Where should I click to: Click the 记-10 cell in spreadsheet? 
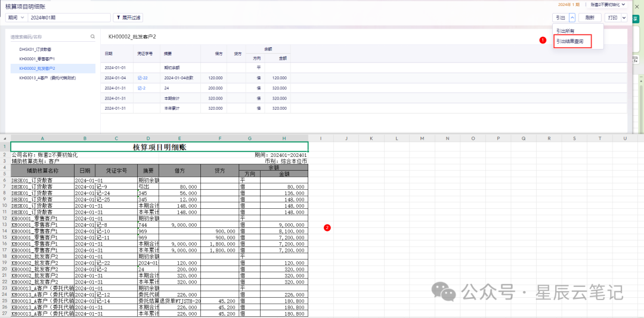(x=116, y=231)
